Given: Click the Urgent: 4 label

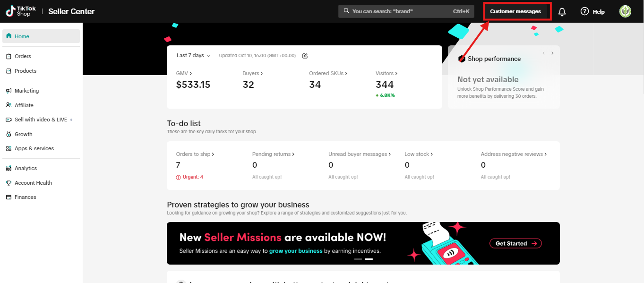Looking at the screenshot, I should pyautogui.click(x=193, y=177).
